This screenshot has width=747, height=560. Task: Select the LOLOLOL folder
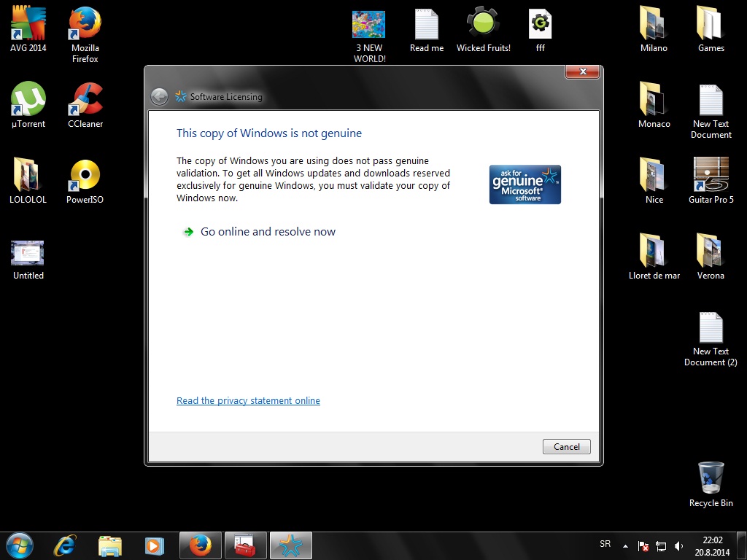point(28,180)
